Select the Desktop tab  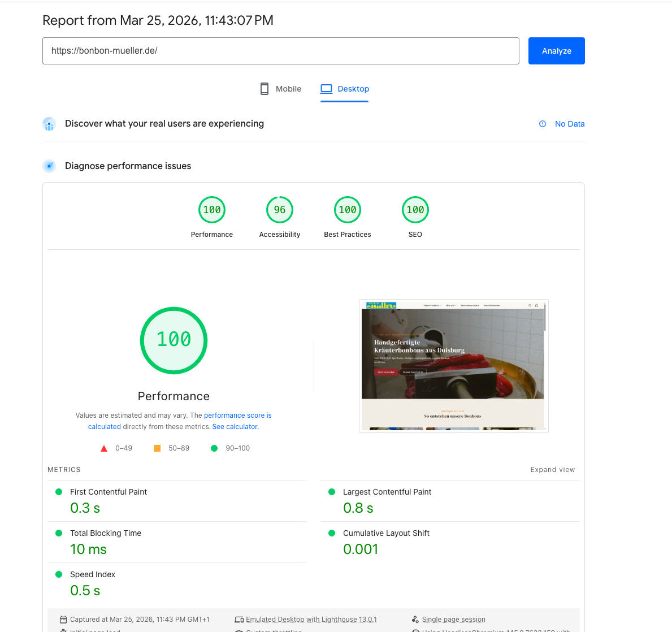345,89
